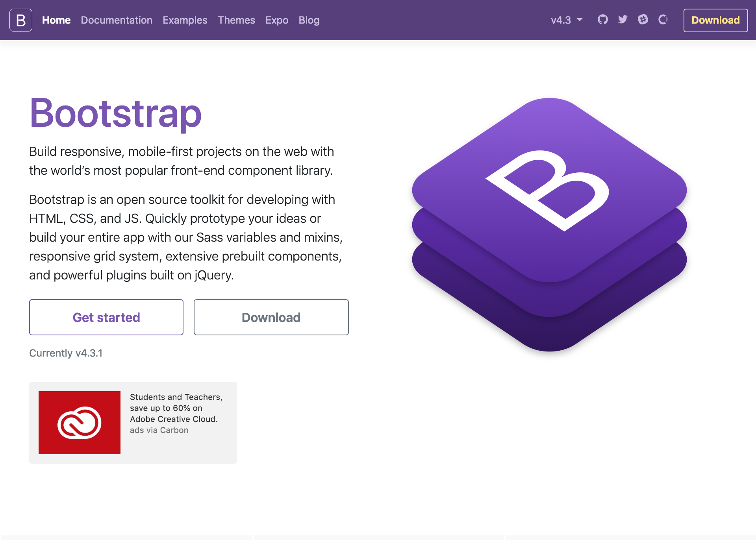Click the Adobe Creative Cloud ad image
This screenshot has height=540, width=756.
tap(80, 422)
